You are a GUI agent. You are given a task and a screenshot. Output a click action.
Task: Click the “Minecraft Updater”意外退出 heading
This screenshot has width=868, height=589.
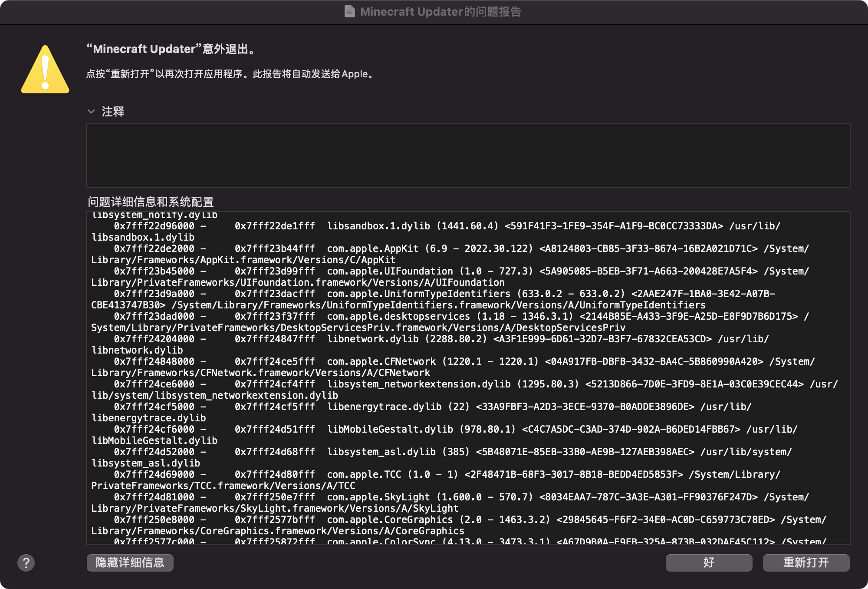coord(171,49)
